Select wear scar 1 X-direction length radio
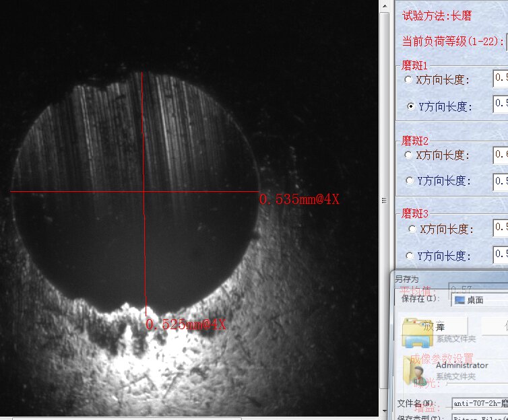Viewport: 508px width, 420px height. point(408,79)
